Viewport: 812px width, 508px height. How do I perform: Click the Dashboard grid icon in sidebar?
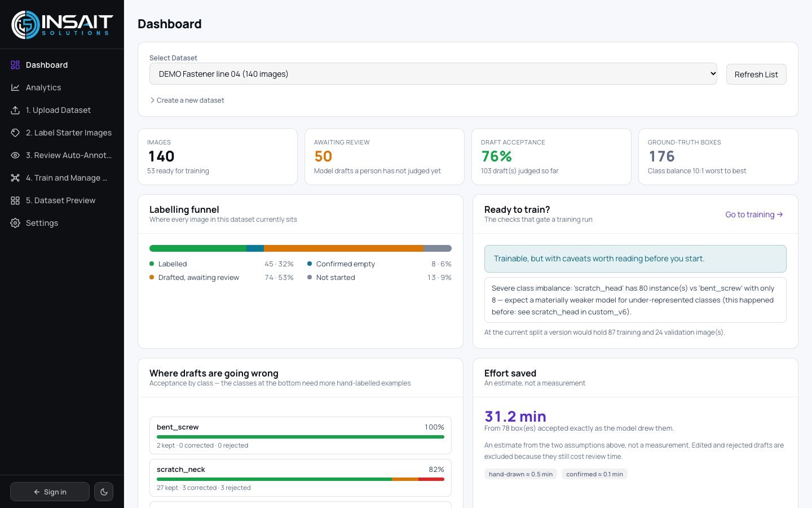click(x=15, y=65)
